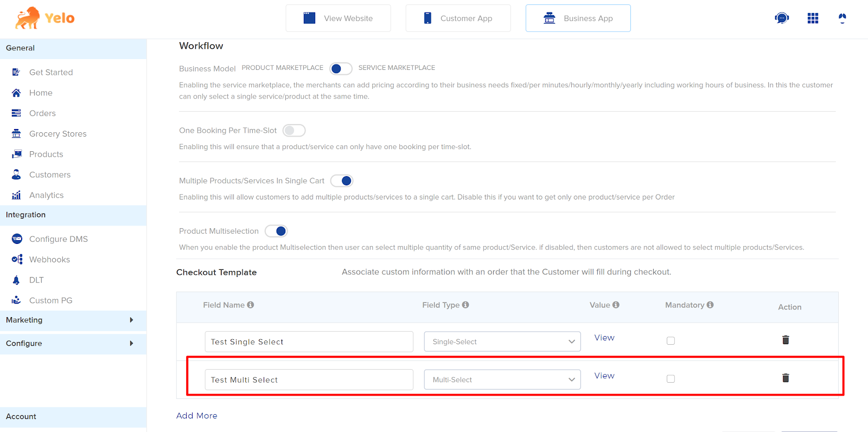Disable Multiple Products/Services In Single Cart
The height and width of the screenshot is (432, 868).
(342, 180)
